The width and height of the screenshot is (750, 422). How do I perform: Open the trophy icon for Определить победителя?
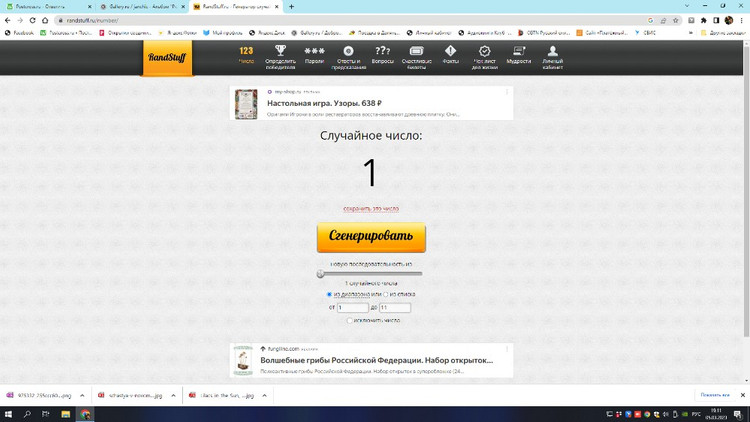point(280,51)
